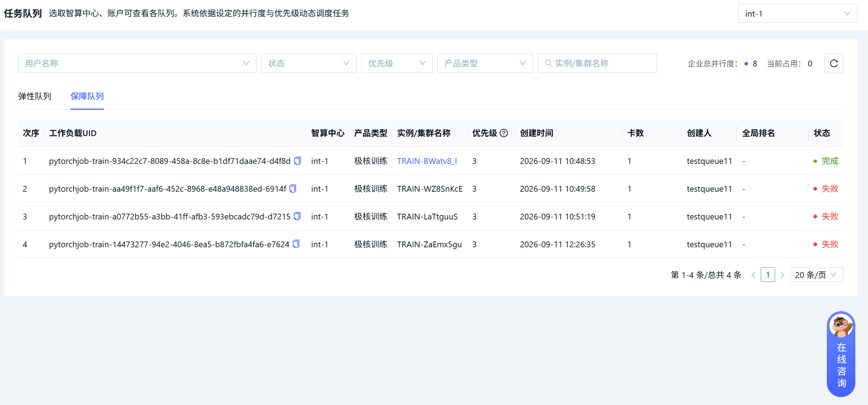Image resolution: width=868 pixels, height=405 pixels.
Task: Click the timestamp 2026-09-11 12:26:35
Action: [x=557, y=244]
